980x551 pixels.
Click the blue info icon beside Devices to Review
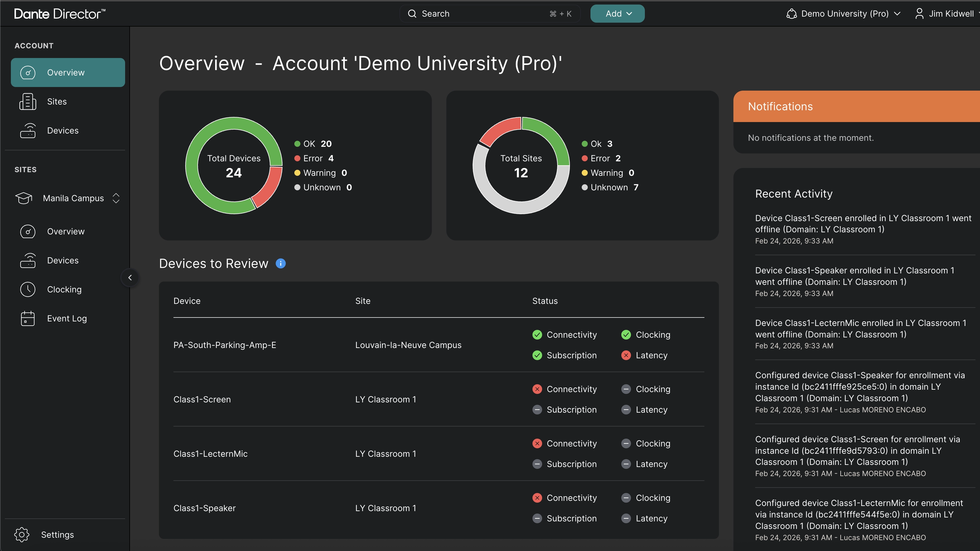[x=280, y=263]
